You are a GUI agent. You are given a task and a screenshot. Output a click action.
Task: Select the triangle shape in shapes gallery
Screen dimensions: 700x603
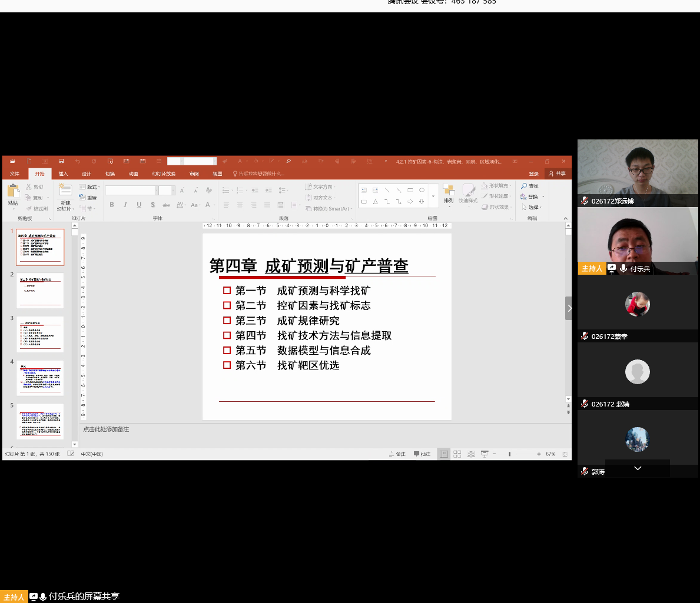point(375,202)
